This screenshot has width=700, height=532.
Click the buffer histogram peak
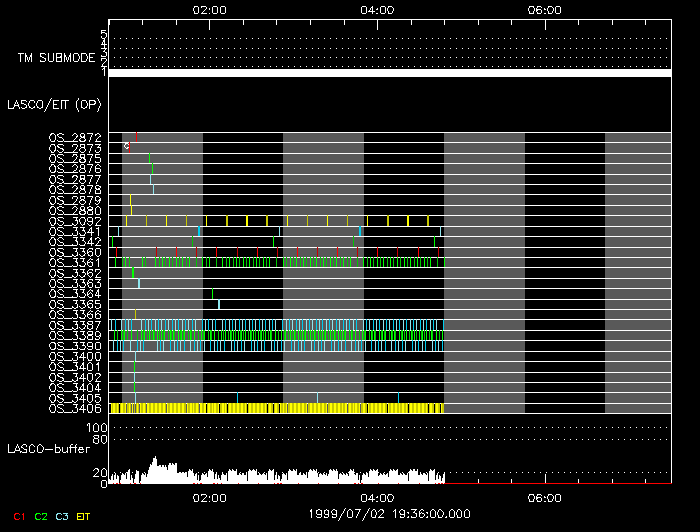[154, 462]
